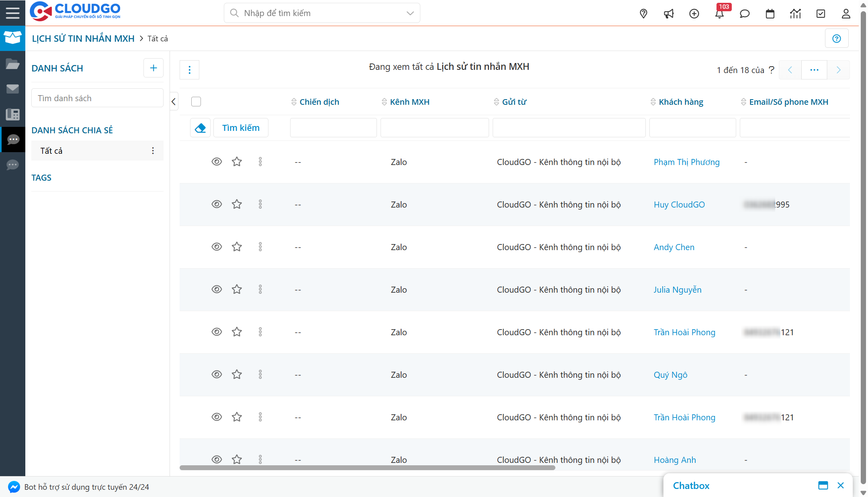Open the notifications bell with 103 badge
The width and height of the screenshot is (868, 497).
pos(719,14)
